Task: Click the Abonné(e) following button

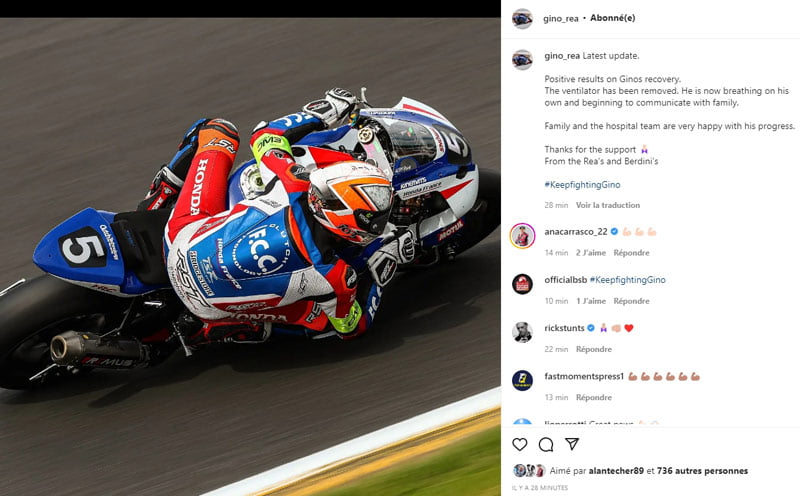Action: 612,18
